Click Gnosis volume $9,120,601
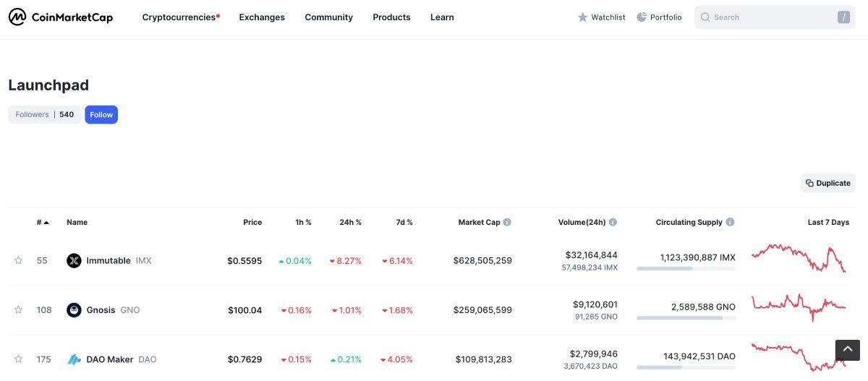868x381 pixels. pos(595,304)
